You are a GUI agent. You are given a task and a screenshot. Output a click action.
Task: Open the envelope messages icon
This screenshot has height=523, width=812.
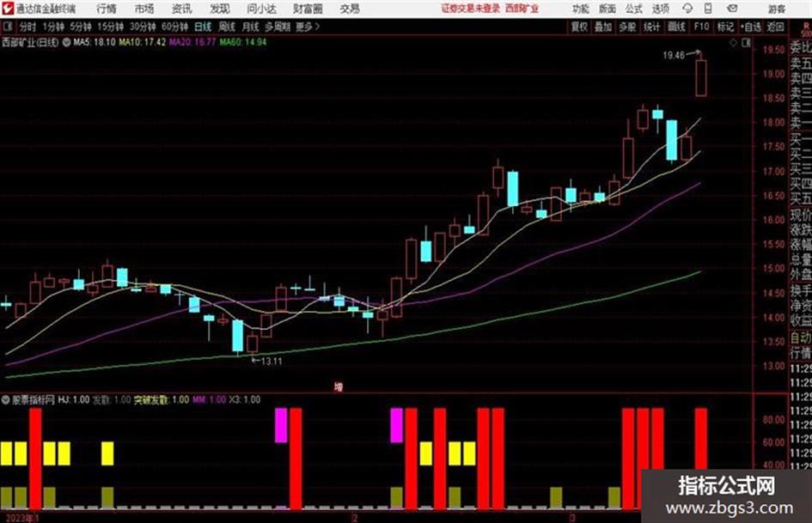coord(732,9)
